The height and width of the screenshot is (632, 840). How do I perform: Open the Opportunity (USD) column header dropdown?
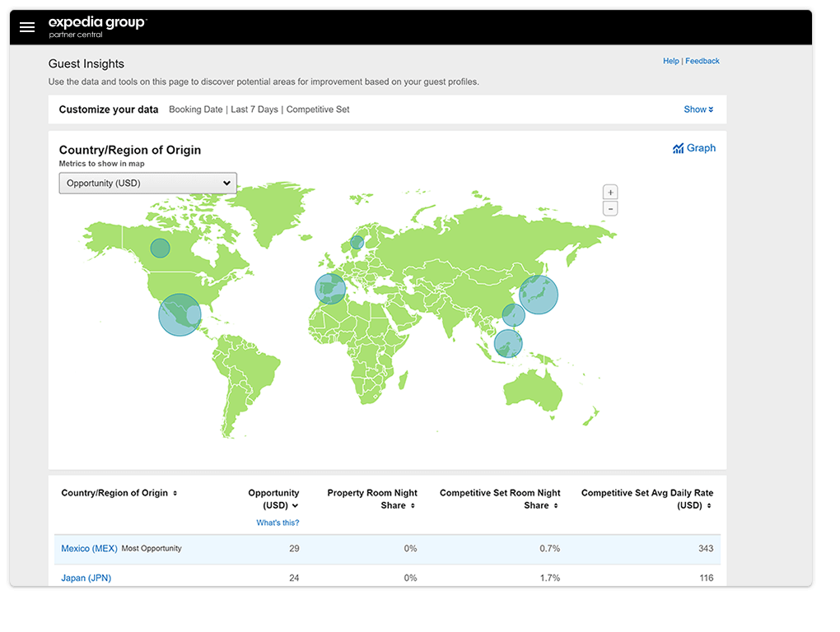tap(296, 505)
